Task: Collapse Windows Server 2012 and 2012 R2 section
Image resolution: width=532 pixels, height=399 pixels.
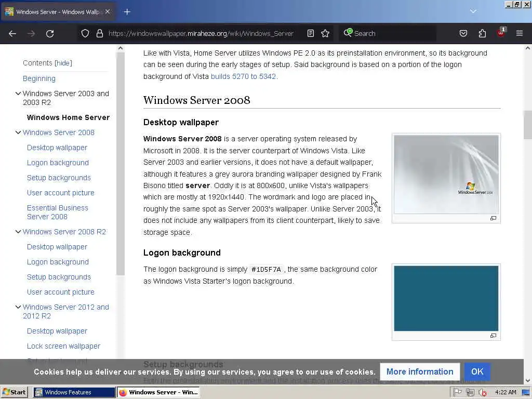Action: (18, 307)
